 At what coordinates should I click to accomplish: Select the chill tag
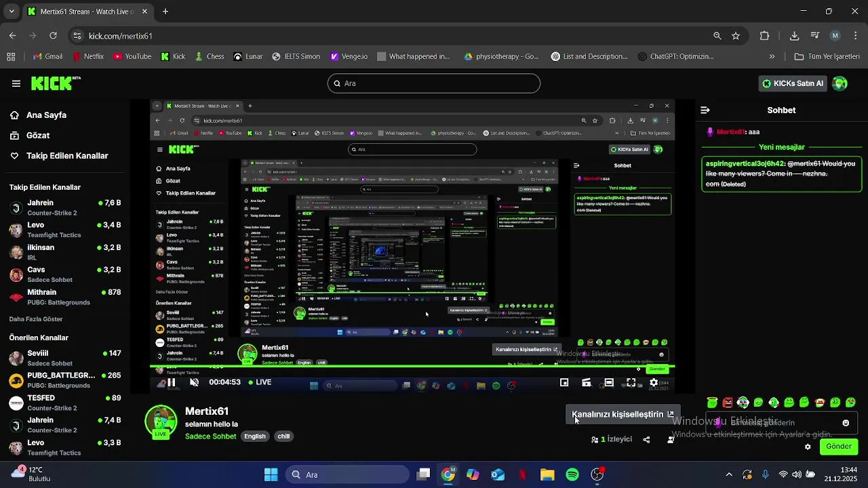[x=283, y=436]
